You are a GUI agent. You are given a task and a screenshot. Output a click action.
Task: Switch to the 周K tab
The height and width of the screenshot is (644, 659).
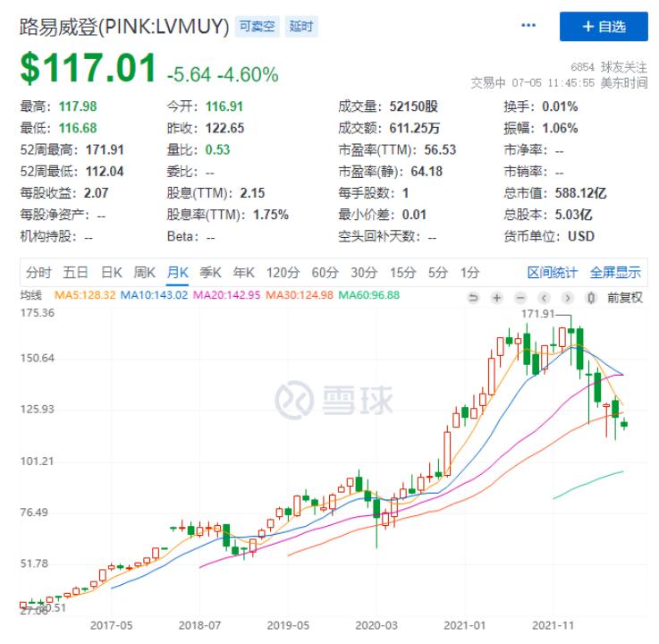click(x=144, y=273)
